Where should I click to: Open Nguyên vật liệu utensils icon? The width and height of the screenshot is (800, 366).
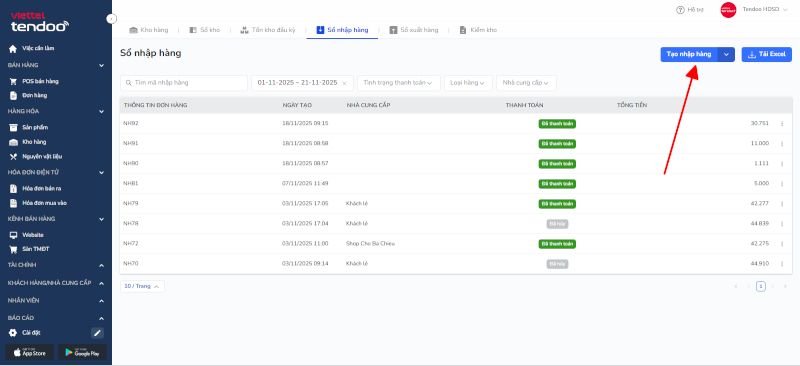click(x=13, y=156)
